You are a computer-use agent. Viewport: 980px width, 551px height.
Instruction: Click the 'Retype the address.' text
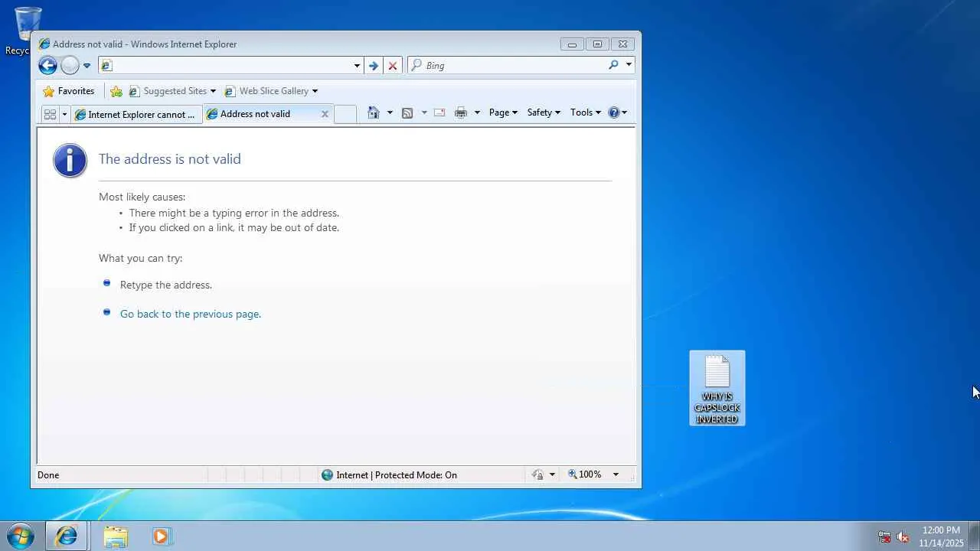point(166,285)
